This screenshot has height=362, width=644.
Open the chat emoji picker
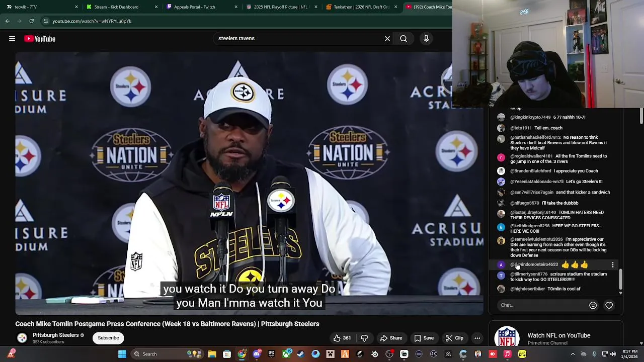point(593,305)
